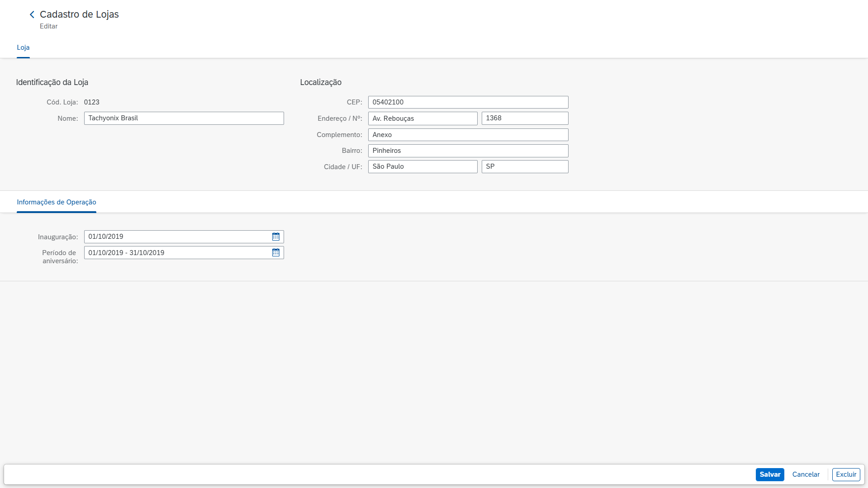
Task: Click the CEP input field
Action: [x=468, y=102]
